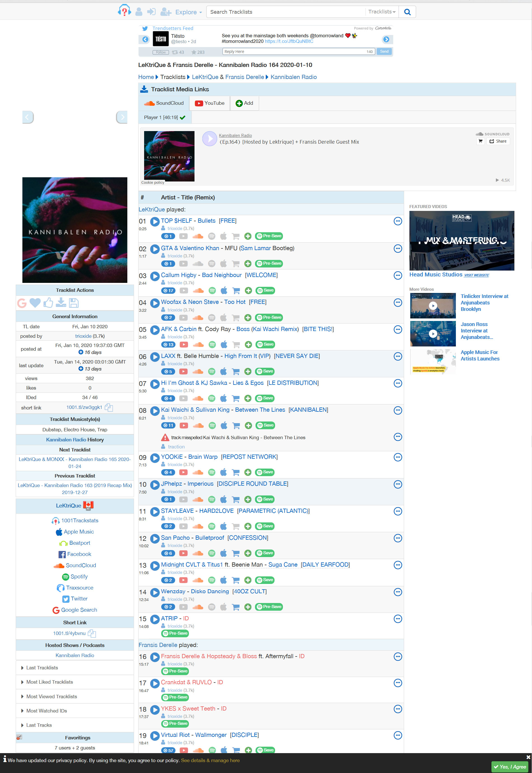Play the Tinlicker Interview video thumbnail
Viewport: 532px width, 773px height.
tap(433, 306)
